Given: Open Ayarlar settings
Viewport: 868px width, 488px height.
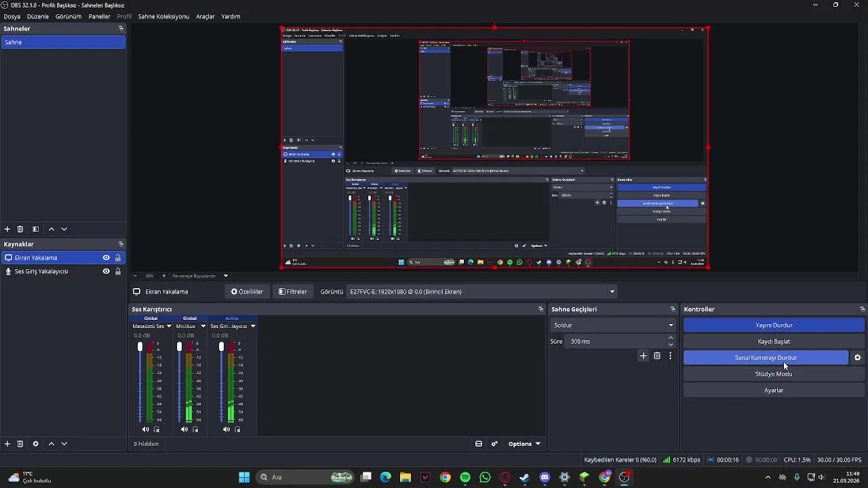Looking at the screenshot, I should [x=774, y=390].
